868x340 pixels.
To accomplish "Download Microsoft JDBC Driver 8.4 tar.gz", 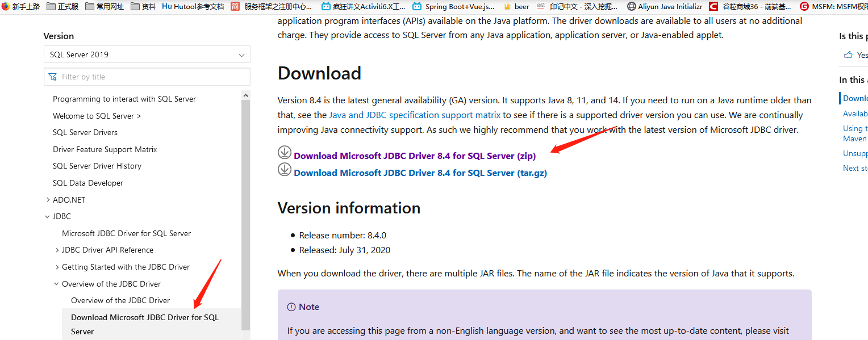I will pyautogui.click(x=420, y=173).
